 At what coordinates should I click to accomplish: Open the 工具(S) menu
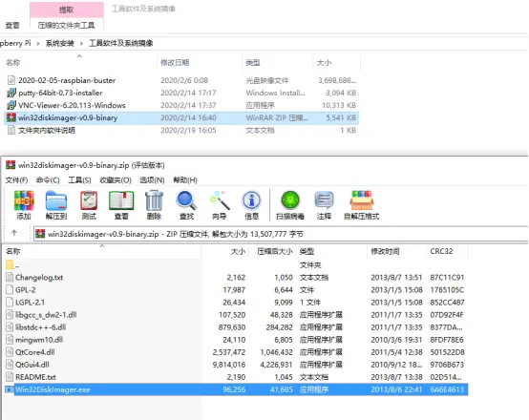[x=79, y=180]
